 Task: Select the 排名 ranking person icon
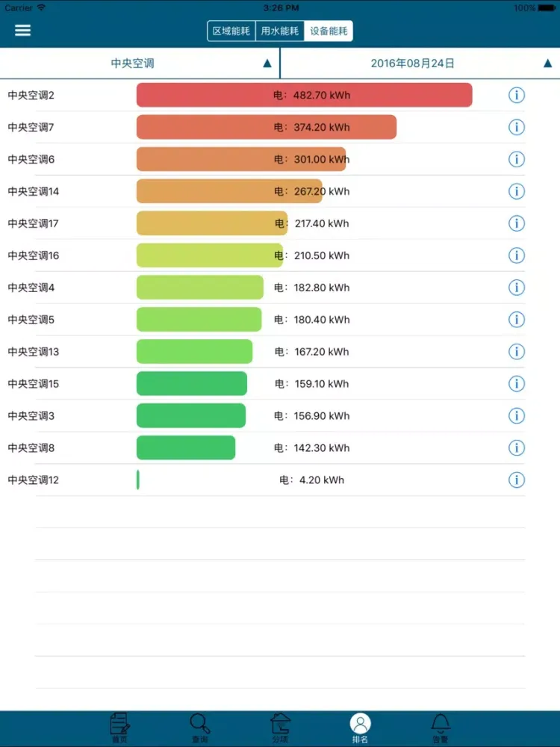pyautogui.click(x=361, y=725)
